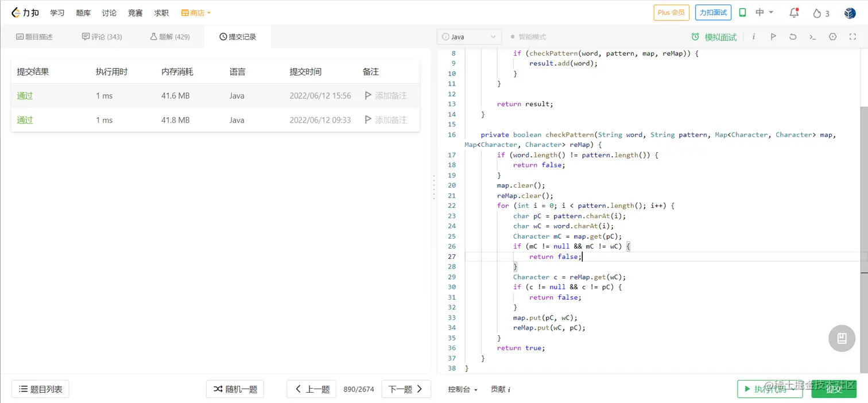
Task: Click the floating notebook round button
Action: [842, 338]
